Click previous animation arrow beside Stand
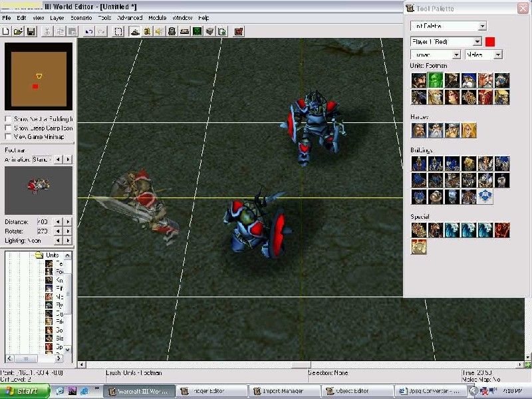The width and height of the screenshot is (532, 399). pos(59,159)
